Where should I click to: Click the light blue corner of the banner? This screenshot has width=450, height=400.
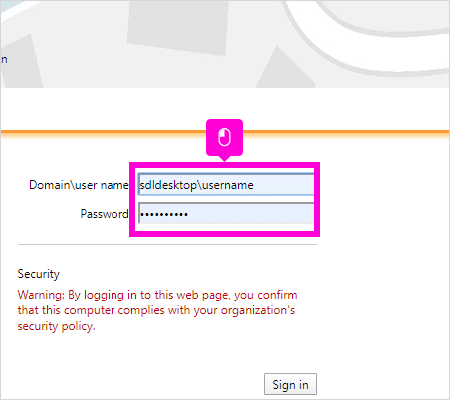click(7, 6)
